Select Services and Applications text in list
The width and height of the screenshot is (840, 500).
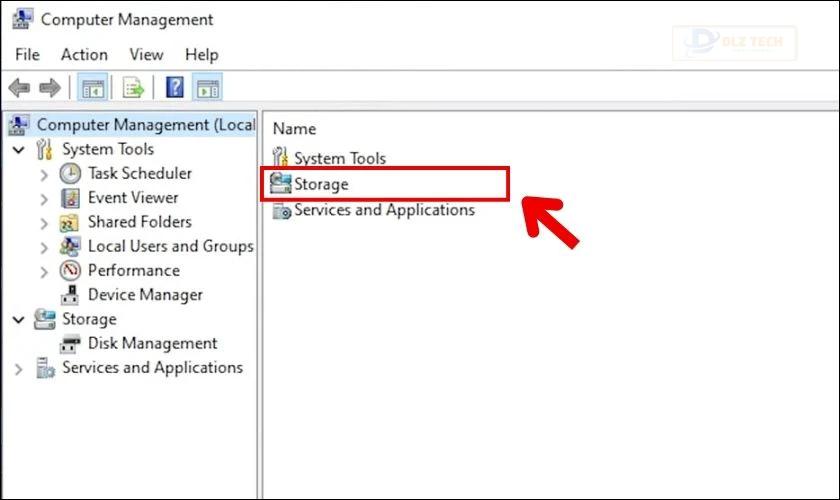[384, 210]
